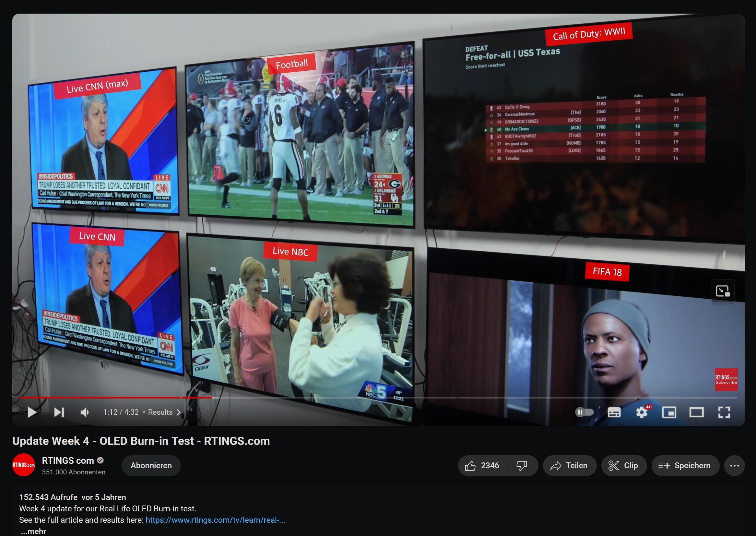Dislike the video
Viewport: 756px width, 536px height.
[x=522, y=465]
